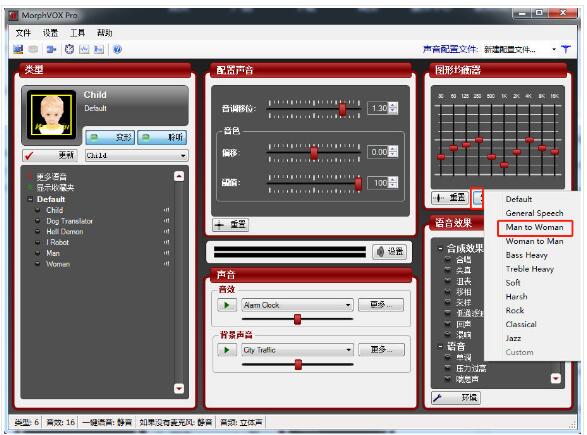Click the voice list scroll-down arrow

179,389
